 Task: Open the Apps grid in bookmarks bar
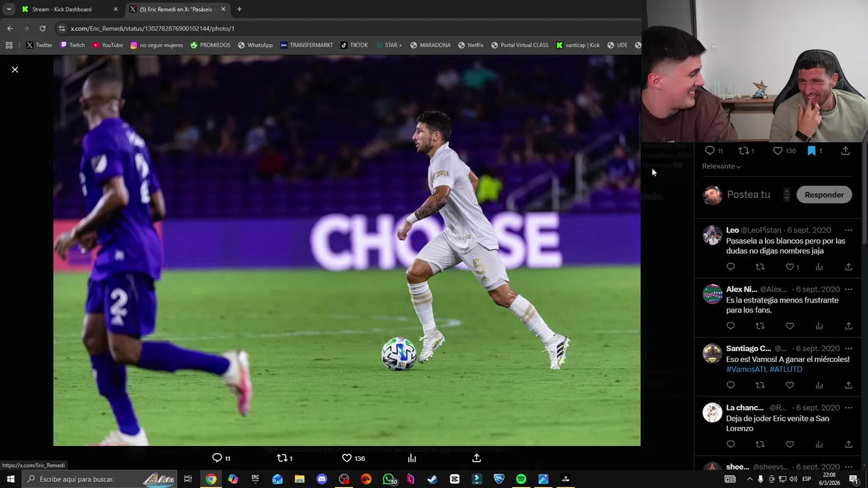[x=9, y=45]
